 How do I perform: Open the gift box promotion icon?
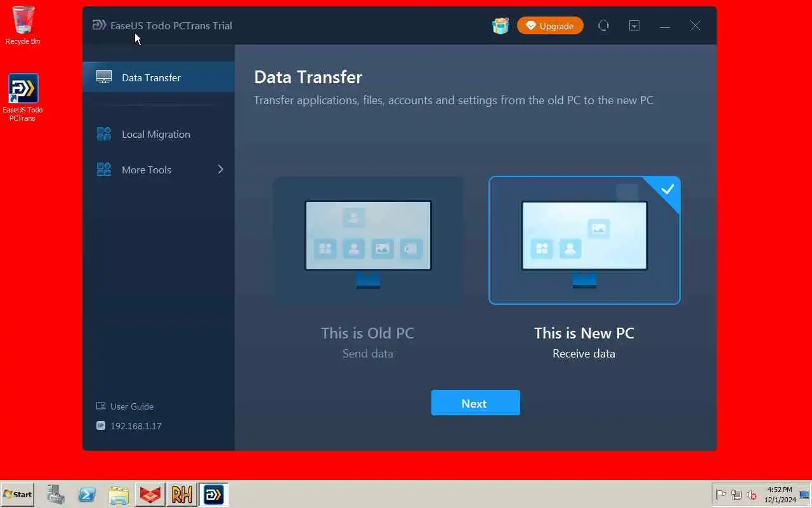point(501,26)
